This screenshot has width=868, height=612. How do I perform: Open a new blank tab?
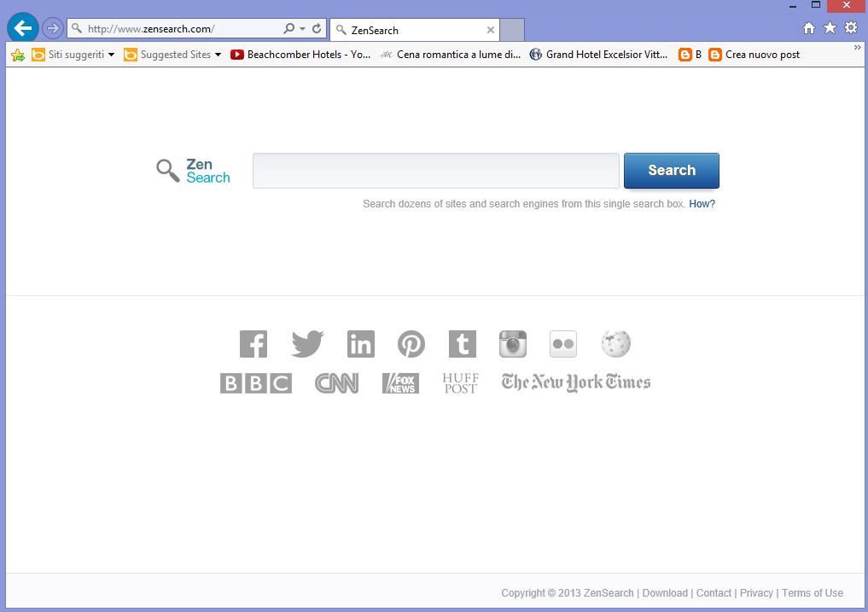512,30
